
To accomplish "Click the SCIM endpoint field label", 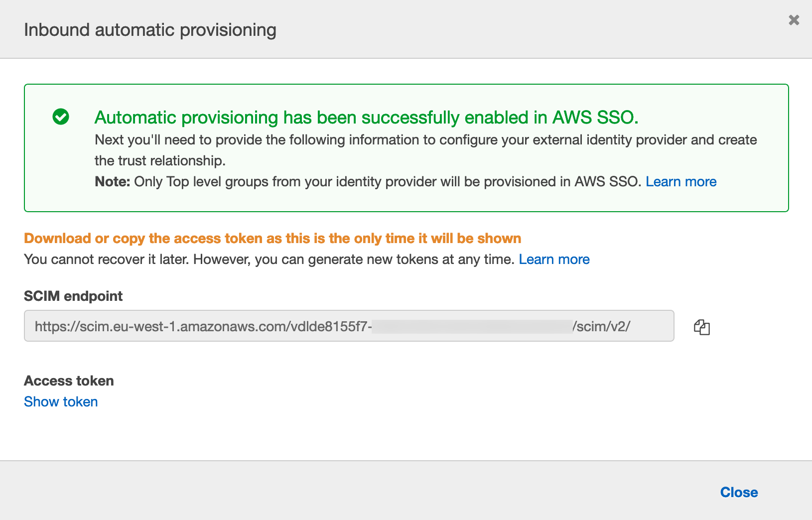I will [73, 296].
